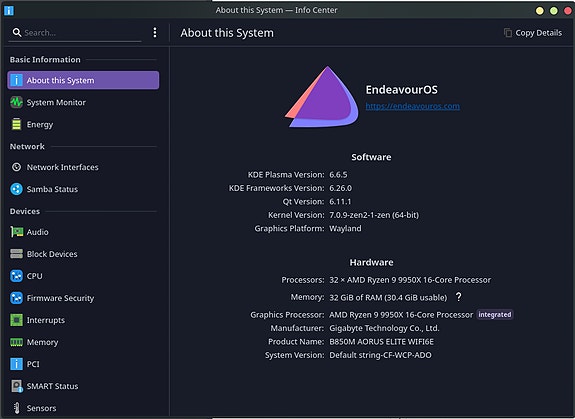Image resolution: width=575 pixels, height=419 pixels.
Task: Select the Block Devices icon
Action: click(x=16, y=254)
